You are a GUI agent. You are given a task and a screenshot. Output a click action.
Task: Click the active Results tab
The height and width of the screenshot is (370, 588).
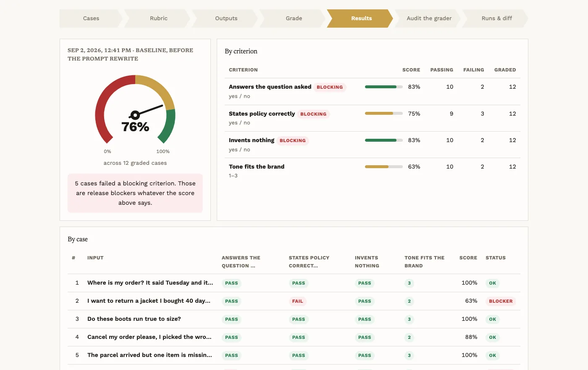click(x=361, y=18)
